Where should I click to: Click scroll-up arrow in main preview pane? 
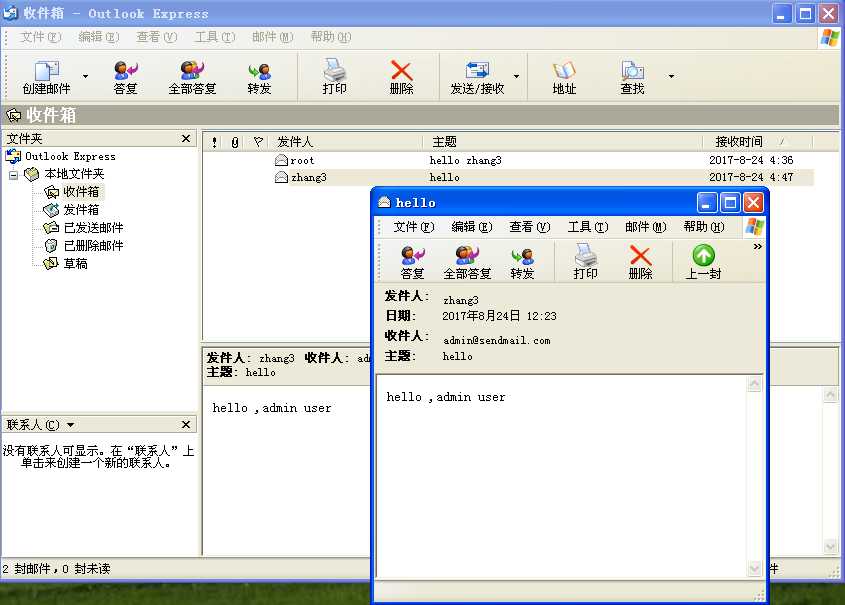point(830,395)
